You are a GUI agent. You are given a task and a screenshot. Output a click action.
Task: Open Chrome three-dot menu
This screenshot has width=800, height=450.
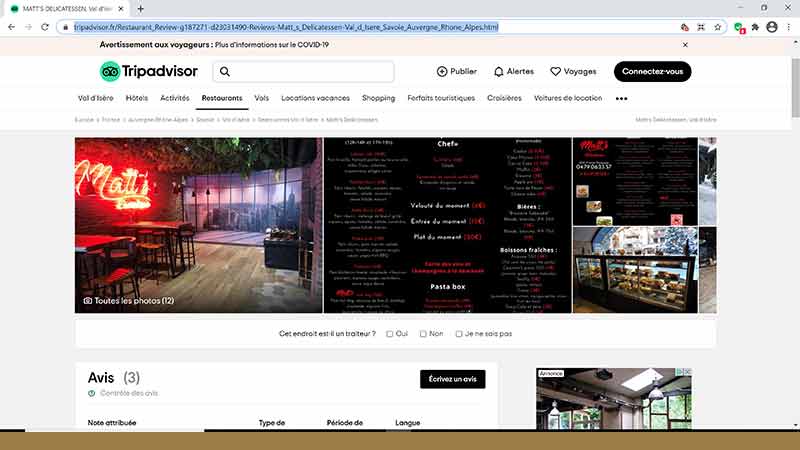[x=789, y=27]
